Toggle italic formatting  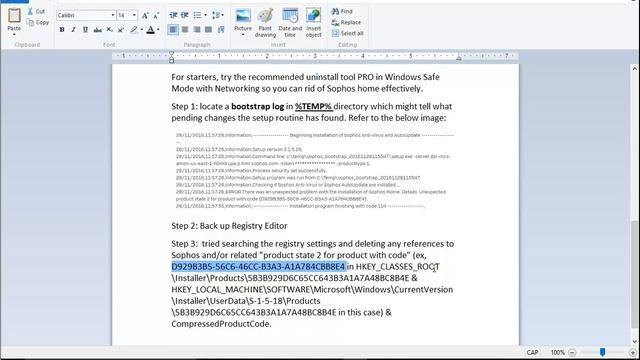73,29
